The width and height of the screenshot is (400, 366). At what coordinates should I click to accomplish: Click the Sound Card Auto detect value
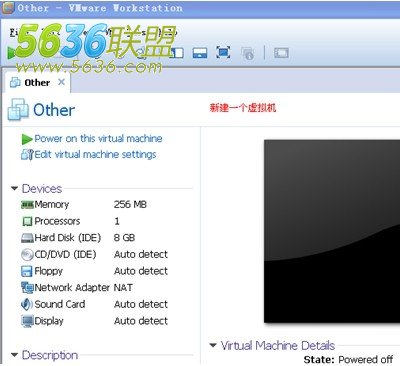click(x=141, y=304)
